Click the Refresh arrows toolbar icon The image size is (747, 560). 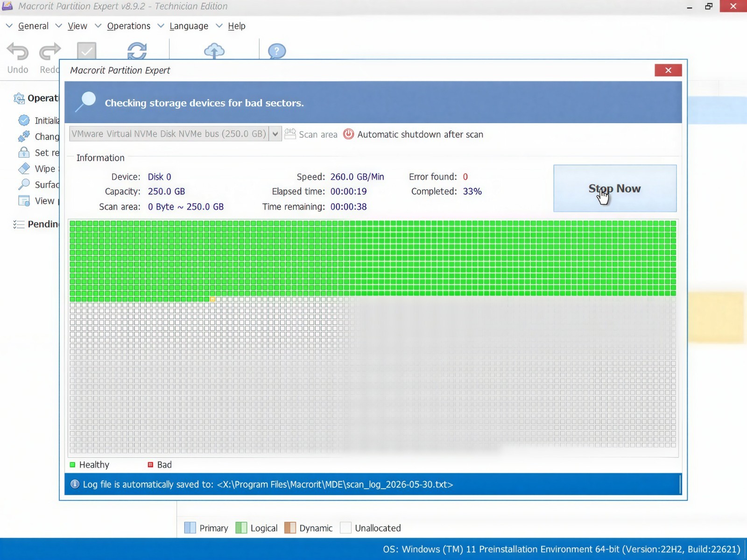coord(137,51)
